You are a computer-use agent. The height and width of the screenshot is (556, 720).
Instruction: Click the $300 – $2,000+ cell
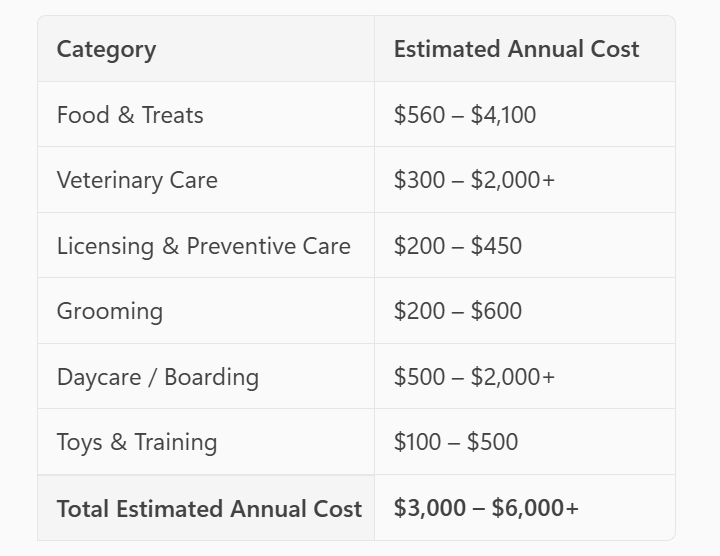[x=474, y=180]
